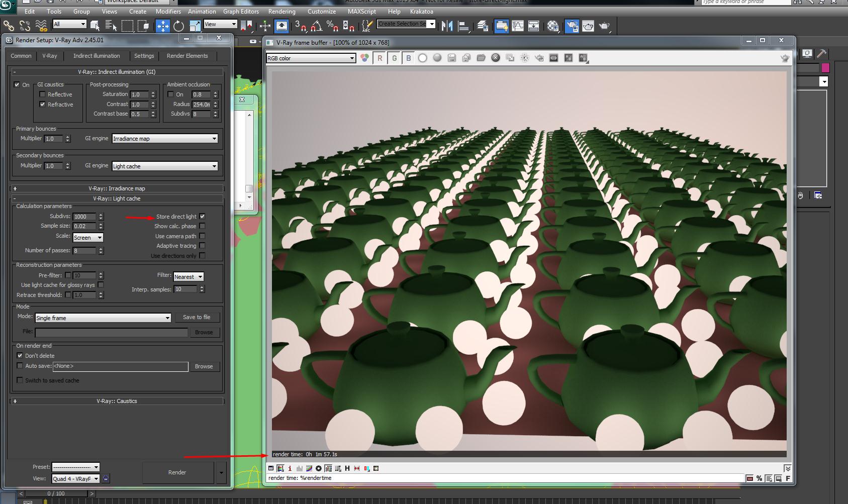Open light cache Mode dropdown
Image resolution: width=848 pixels, height=504 pixels.
[103, 318]
